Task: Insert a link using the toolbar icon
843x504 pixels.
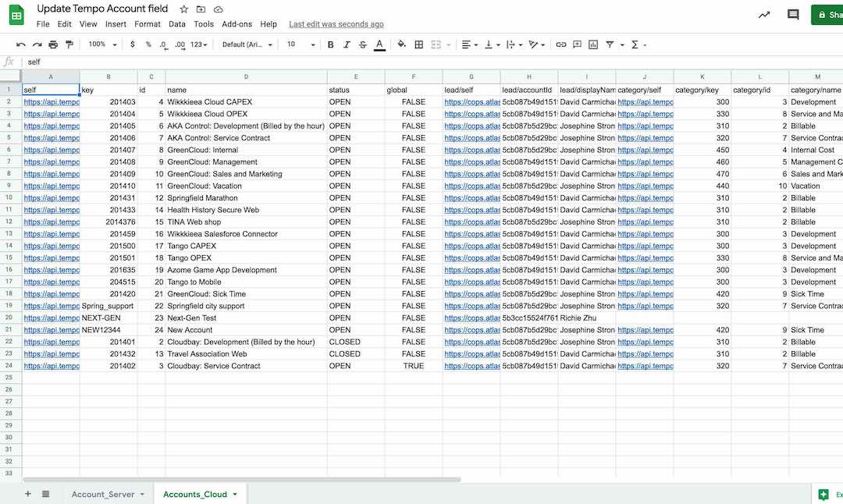Action: pyautogui.click(x=562, y=44)
